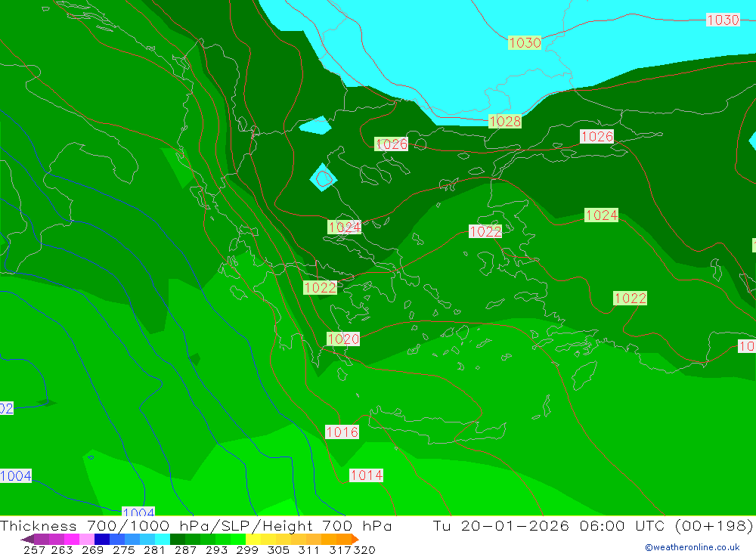756x554 pixels.
Task: Pick the cyan legend swatch before dark green
Action: [x=163, y=539]
